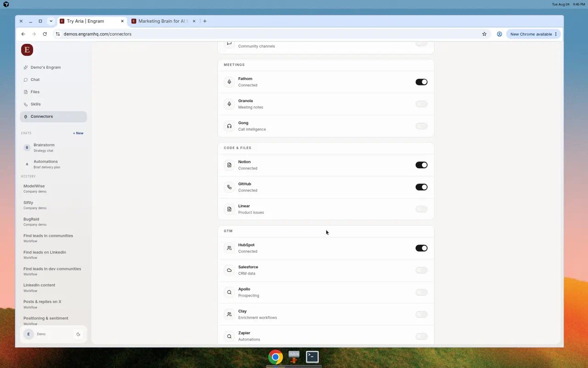Screen dimensions: 588x368
Task: Open Chrome profile icon
Action: pyautogui.click(x=499, y=34)
